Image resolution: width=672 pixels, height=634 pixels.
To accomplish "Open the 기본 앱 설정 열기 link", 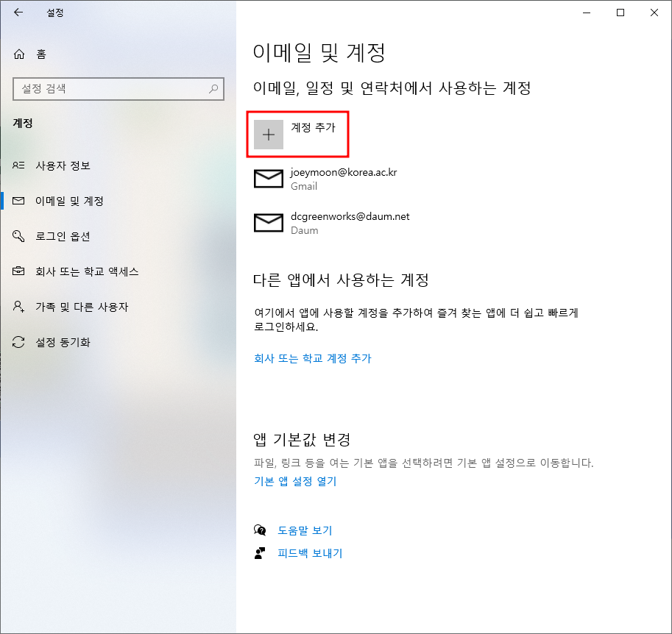I will click(x=295, y=481).
